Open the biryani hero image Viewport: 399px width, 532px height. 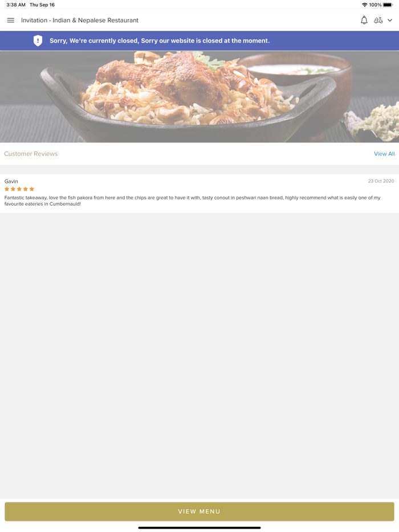199,97
